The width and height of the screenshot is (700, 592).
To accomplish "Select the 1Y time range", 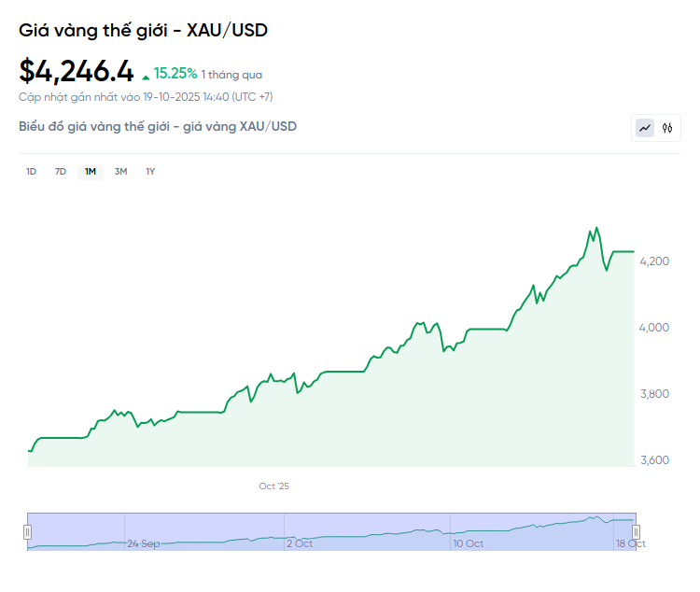I will [x=150, y=171].
